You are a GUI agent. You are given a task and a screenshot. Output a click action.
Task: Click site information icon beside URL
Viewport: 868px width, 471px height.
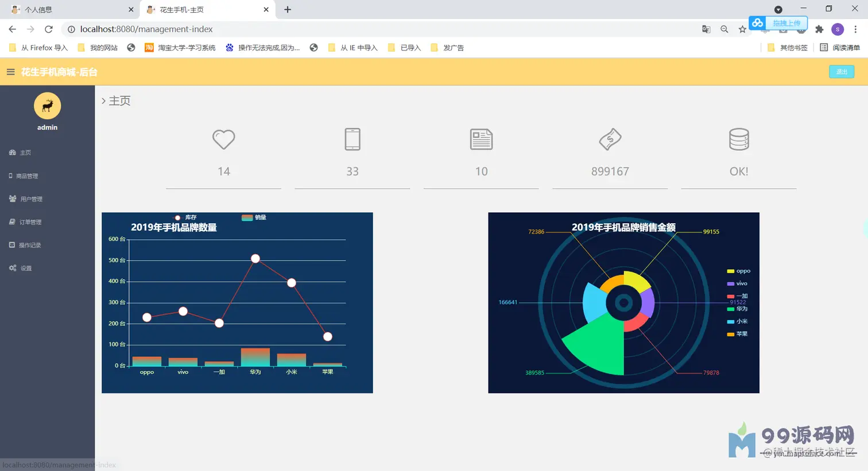click(71, 29)
